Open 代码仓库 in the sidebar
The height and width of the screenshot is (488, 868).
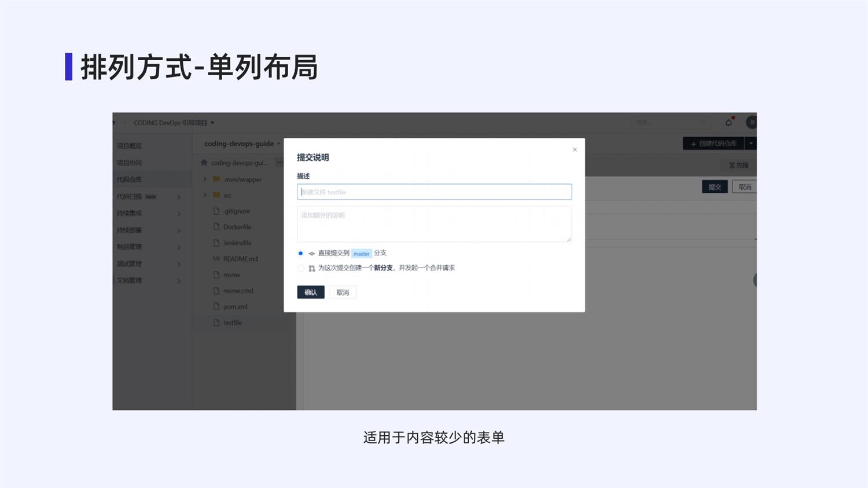pyautogui.click(x=129, y=179)
